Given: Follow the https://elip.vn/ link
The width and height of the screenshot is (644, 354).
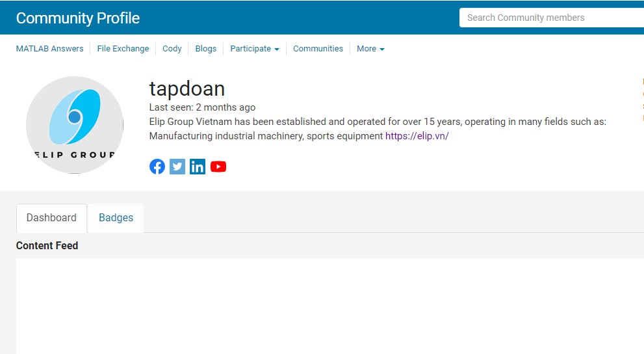Looking at the screenshot, I should (x=417, y=136).
